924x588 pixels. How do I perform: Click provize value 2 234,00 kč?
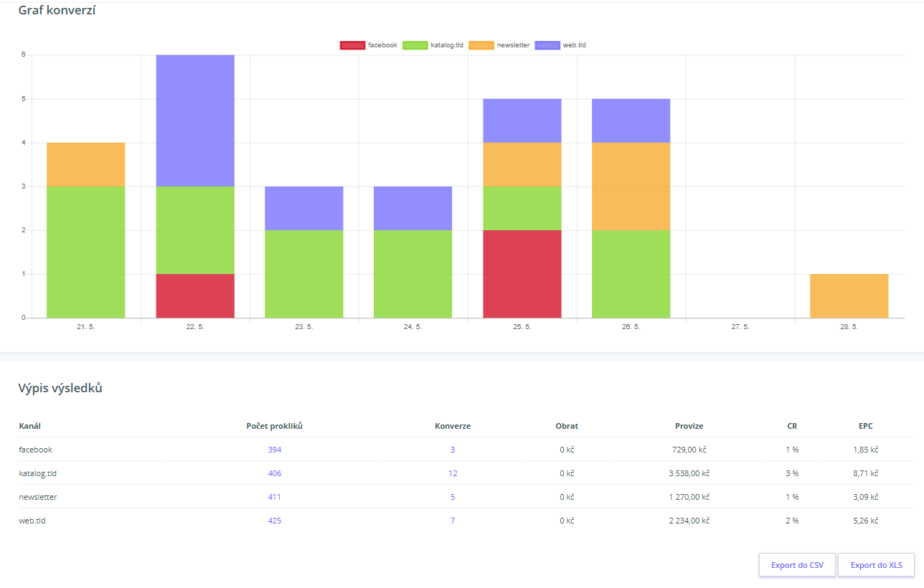[x=689, y=521]
